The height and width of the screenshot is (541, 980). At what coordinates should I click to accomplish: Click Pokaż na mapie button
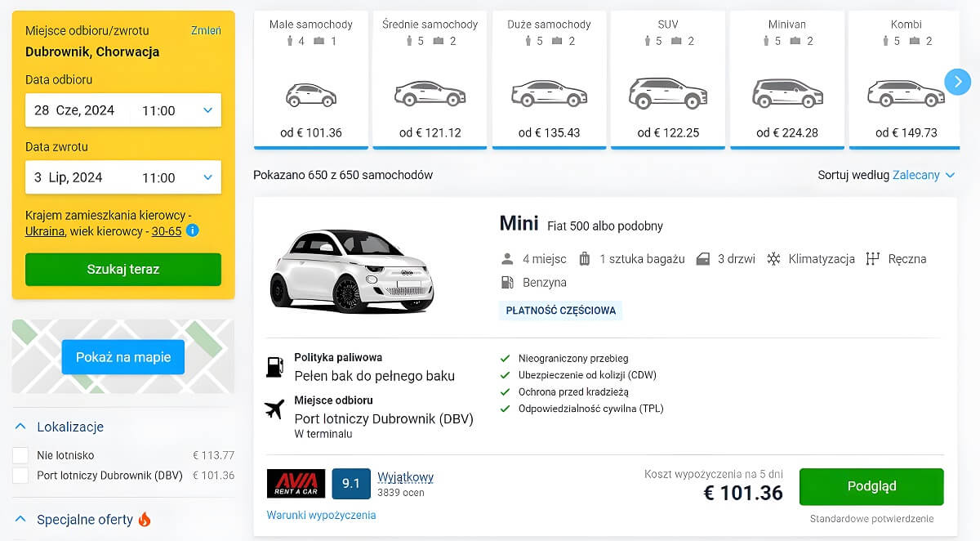click(123, 357)
